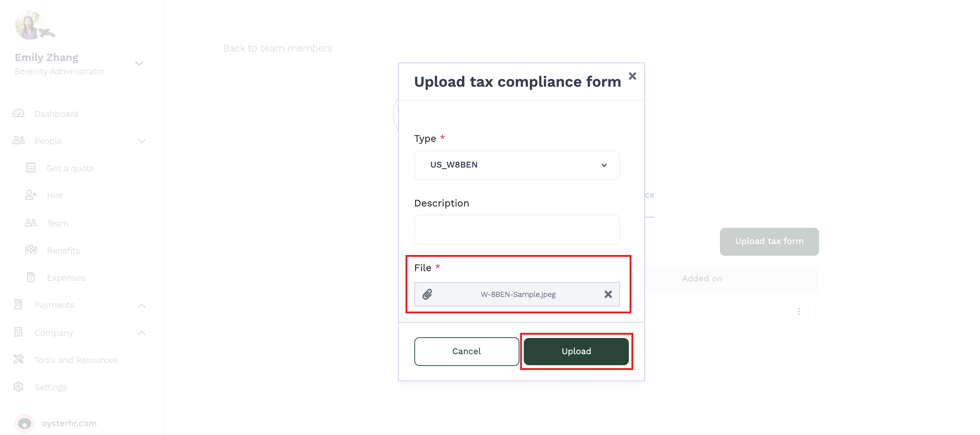Open the Tools and Resources icon
The image size is (980, 435).
click(18, 359)
